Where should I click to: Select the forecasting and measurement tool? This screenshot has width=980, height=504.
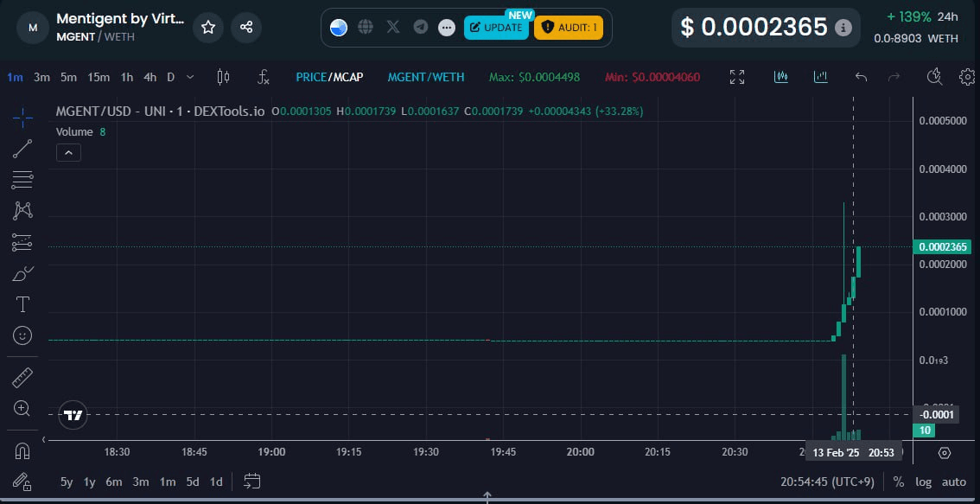tap(22, 242)
